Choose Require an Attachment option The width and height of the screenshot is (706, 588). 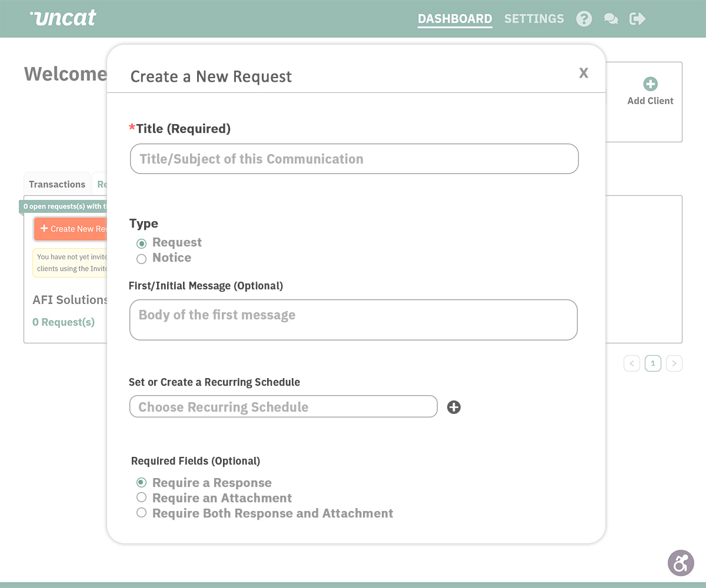pos(141,497)
